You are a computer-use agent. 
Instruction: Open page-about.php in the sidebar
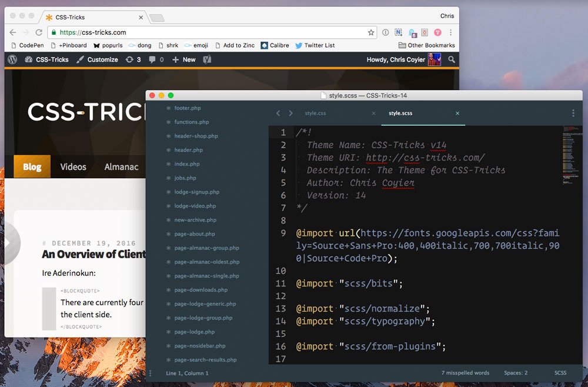click(x=195, y=234)
